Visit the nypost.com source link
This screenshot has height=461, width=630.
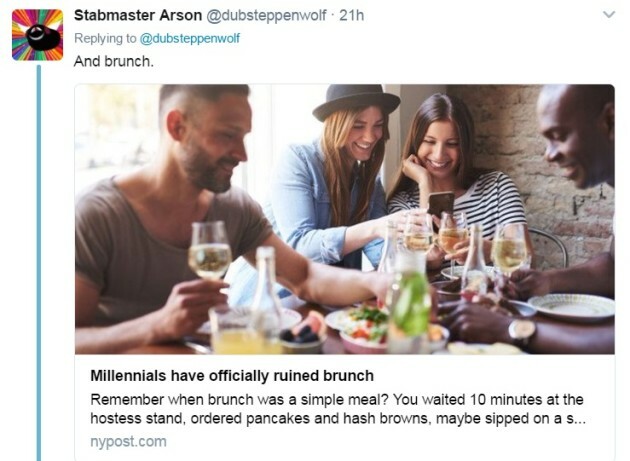click(128, 441)
